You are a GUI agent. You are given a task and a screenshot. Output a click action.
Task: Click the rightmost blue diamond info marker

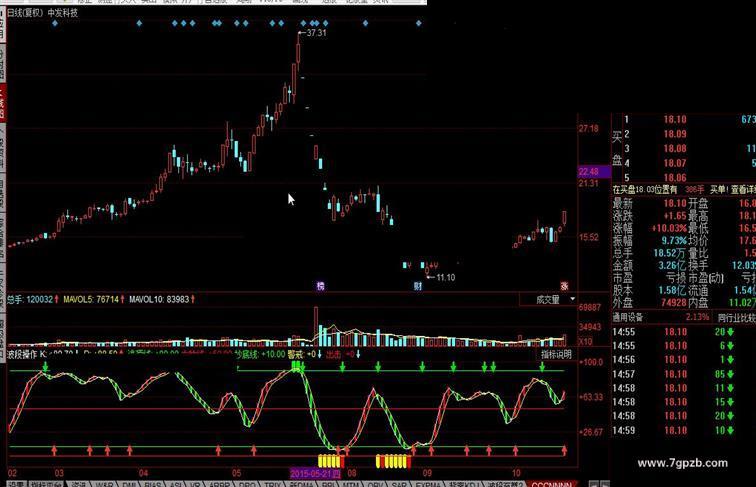[418, 23]
